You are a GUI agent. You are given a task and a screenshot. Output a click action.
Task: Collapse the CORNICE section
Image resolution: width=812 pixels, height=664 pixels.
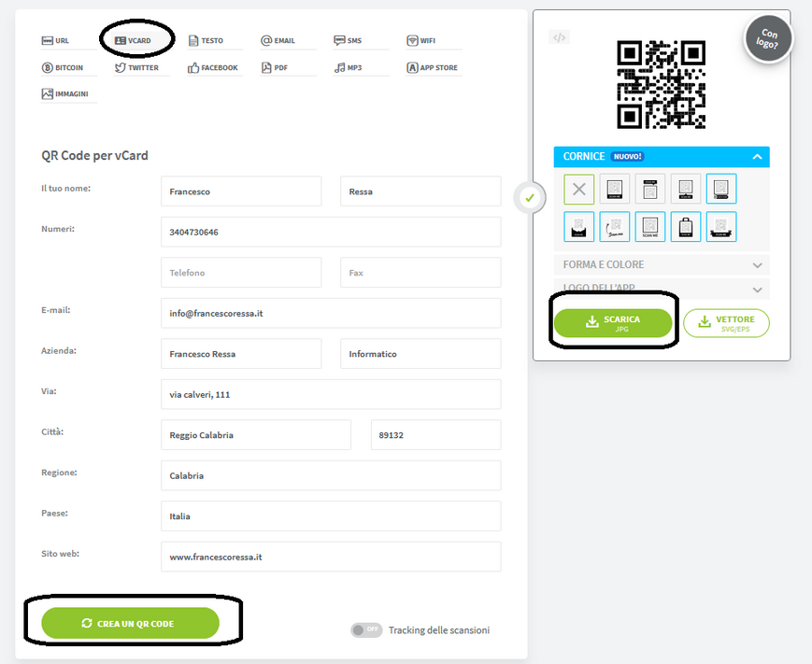(x=662, y=157)
